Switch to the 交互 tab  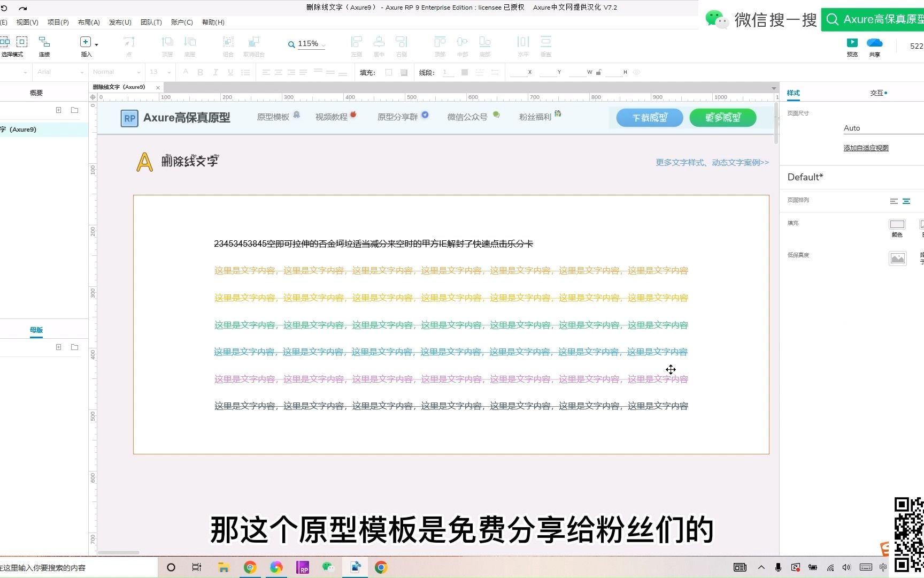[876, 92]
